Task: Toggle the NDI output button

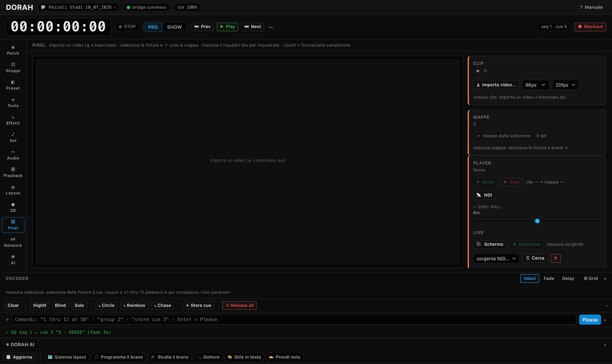Action: (484, 195)
